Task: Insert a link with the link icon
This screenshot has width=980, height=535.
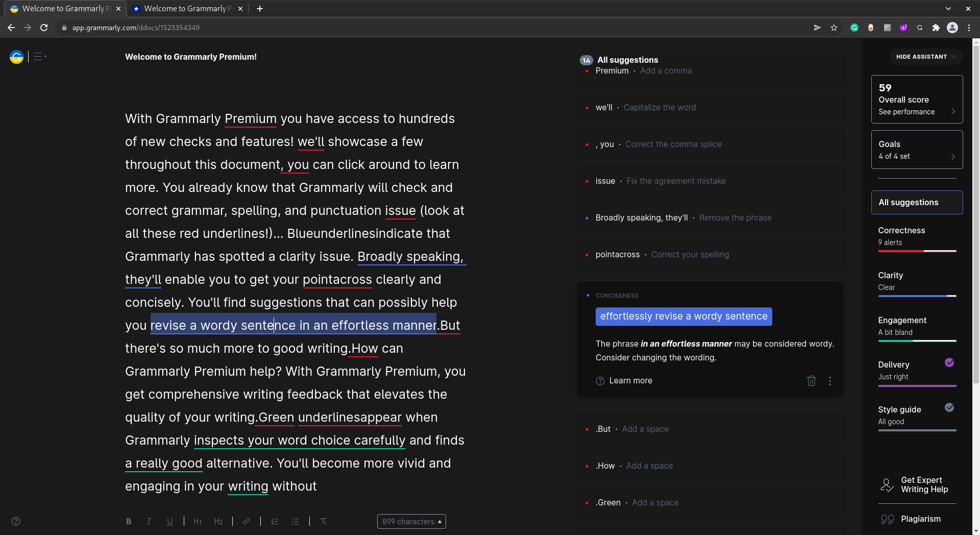Action: (x=246, y=521)
